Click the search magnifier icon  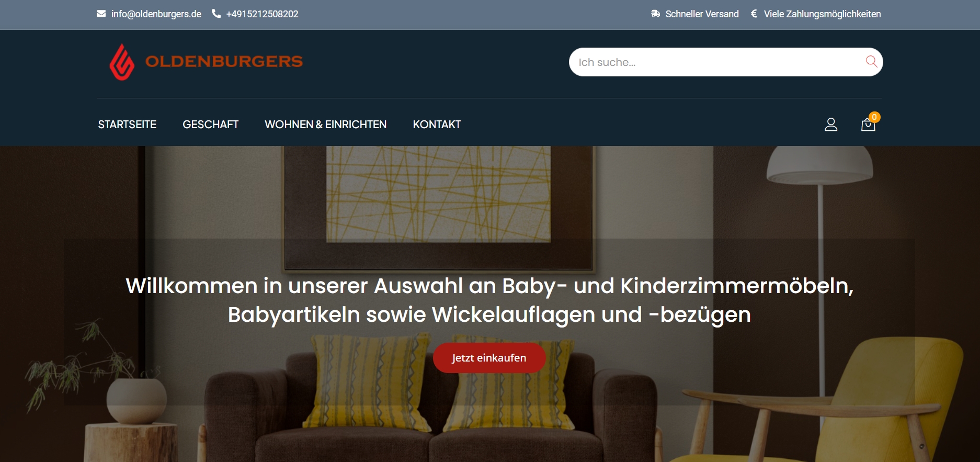[x=871, y=62]
